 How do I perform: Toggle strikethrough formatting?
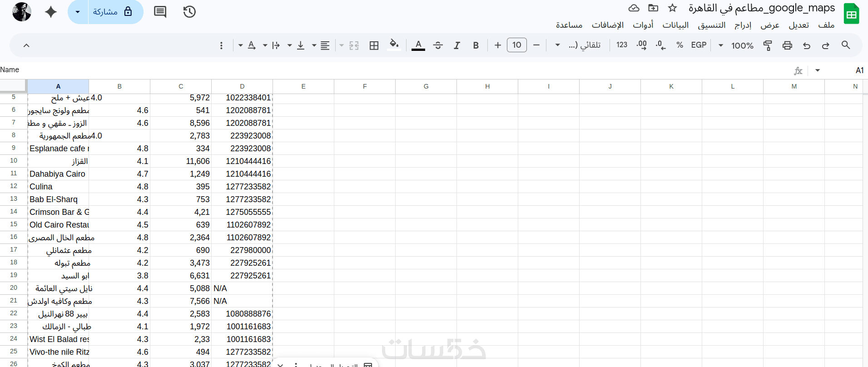point(438,45)
